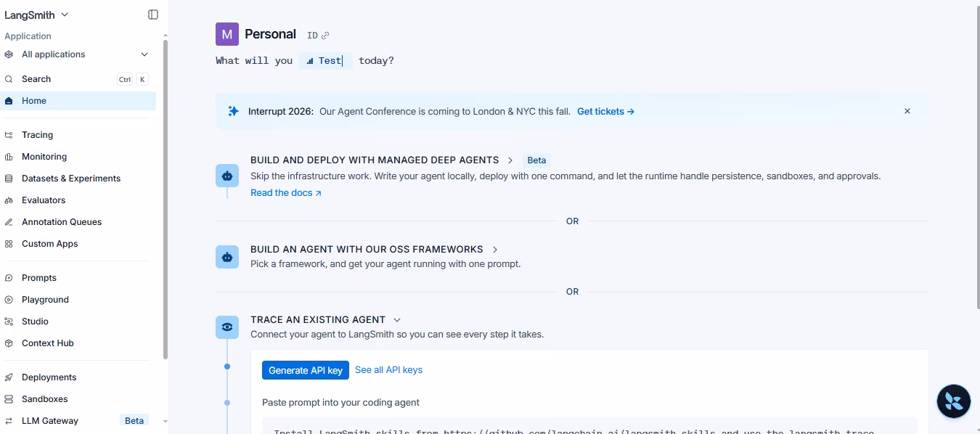Open See all API keys link
This screenshot has width=980, height=434.
pos(388,370)
